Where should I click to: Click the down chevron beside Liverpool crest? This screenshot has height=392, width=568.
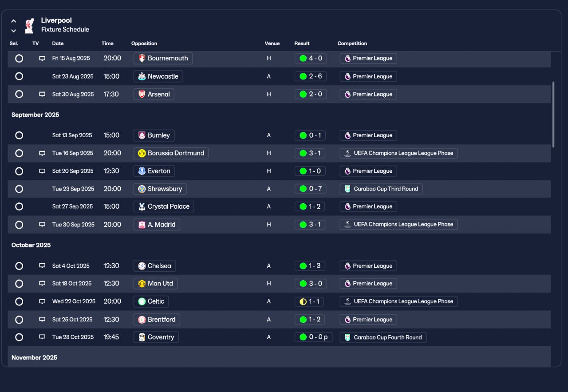[x=14, y=31]
